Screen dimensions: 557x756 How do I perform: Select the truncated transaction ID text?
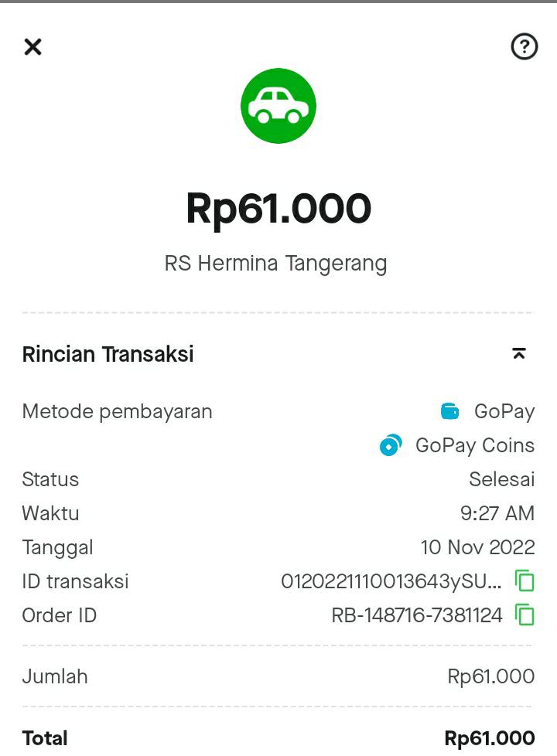pos(391,581)
